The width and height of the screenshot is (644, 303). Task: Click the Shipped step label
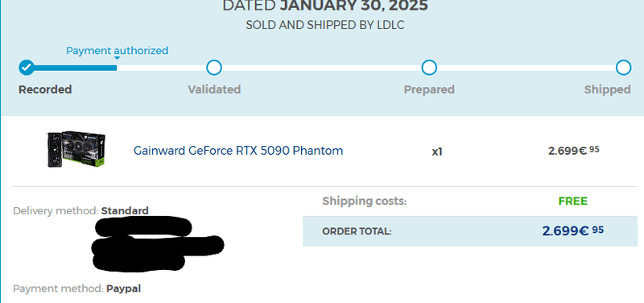[x=607, y=89]
